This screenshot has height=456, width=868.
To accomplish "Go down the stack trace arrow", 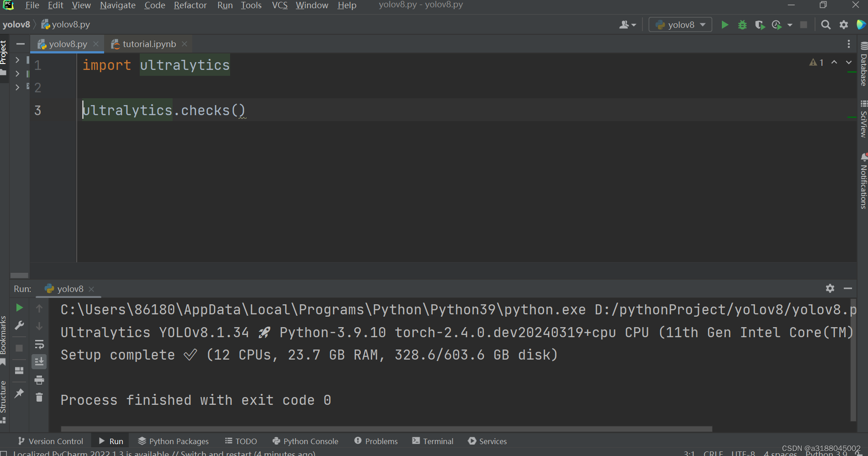I will (39, 326).
